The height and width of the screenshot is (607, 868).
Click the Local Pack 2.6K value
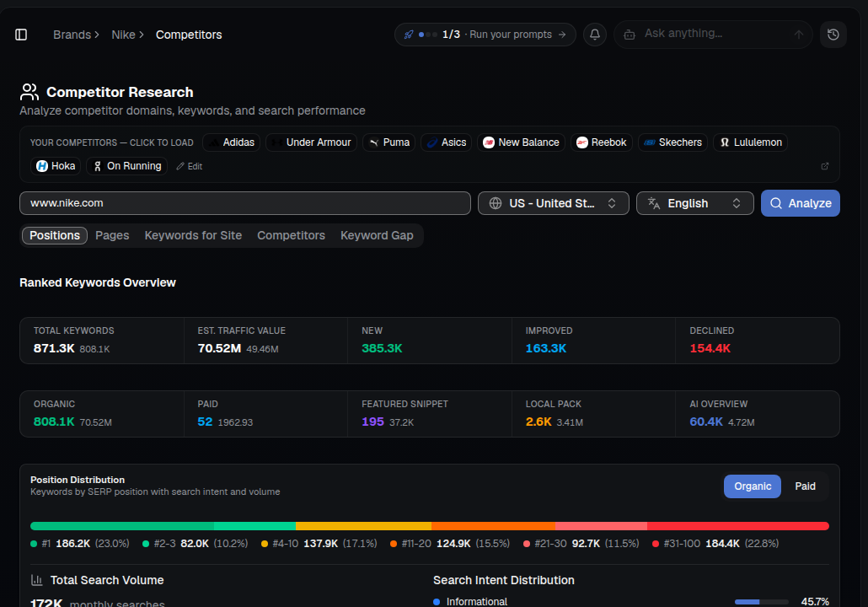click(538, 422)
